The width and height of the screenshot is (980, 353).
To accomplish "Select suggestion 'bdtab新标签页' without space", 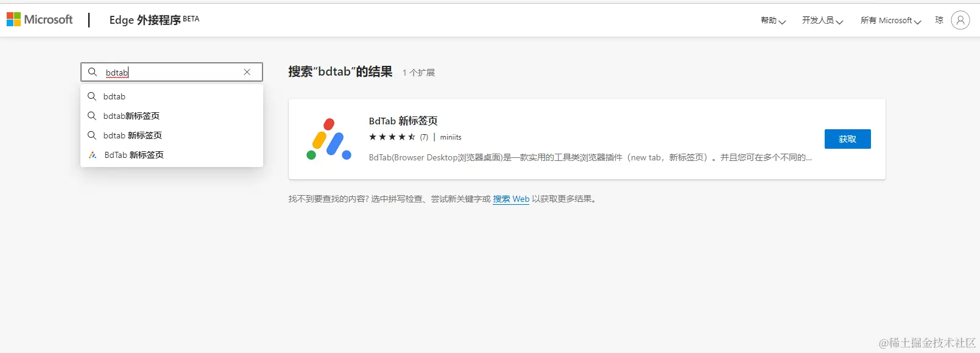I will [x=172, y=116].
